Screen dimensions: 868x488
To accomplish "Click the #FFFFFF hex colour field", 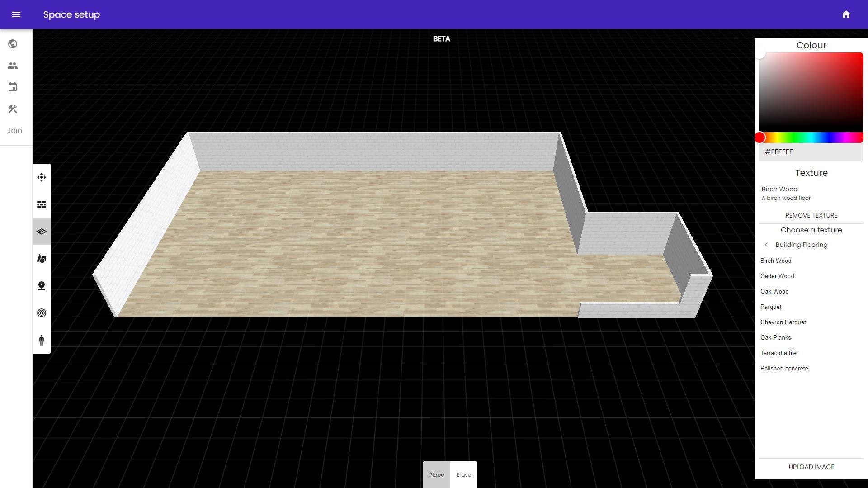I will tap(811, 152).
